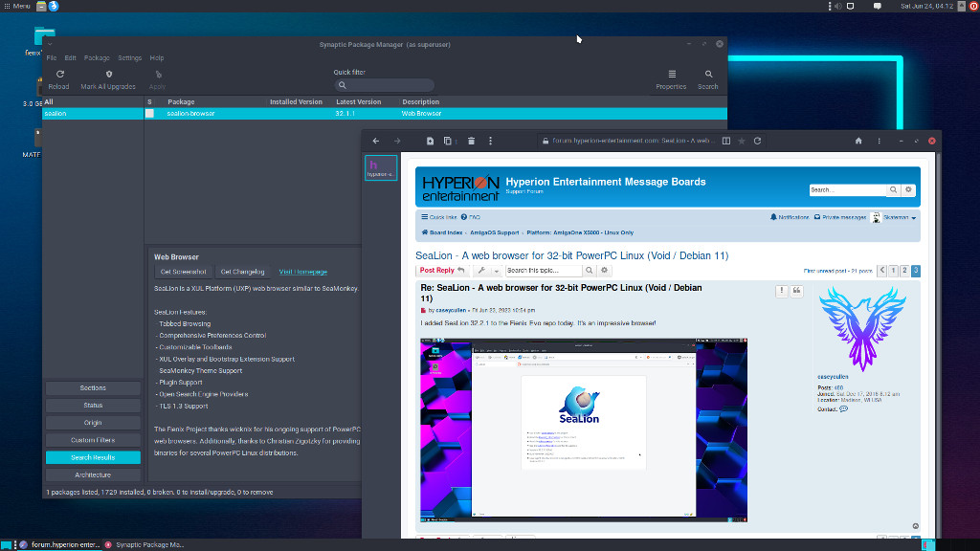Click the topic search magnifier icon
This screenshot has height=551, width=980.
[589, 271]
